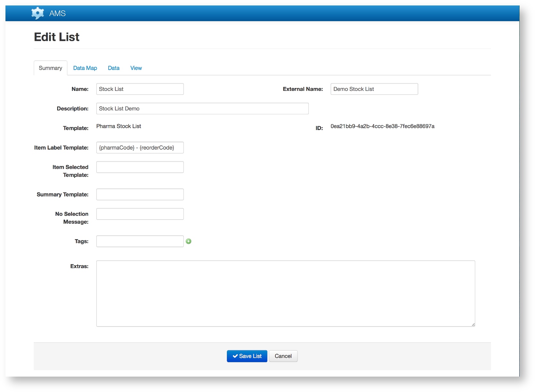Focus the External Name field

tap(374, 89)
